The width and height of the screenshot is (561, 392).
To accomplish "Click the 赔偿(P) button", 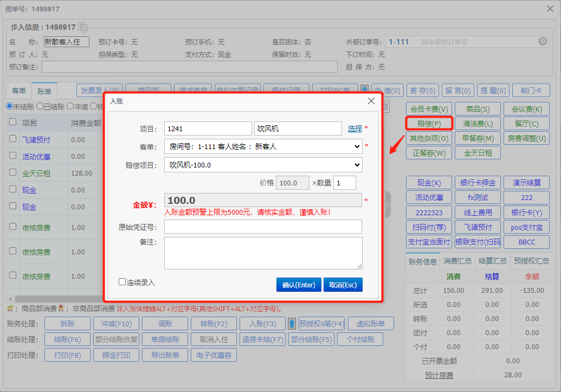I will [429, 124].
